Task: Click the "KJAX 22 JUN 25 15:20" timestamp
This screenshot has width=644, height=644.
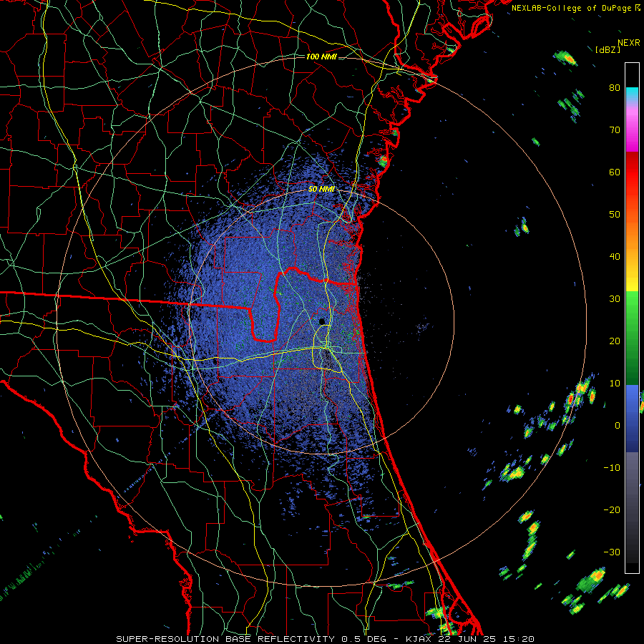Action: 470,639
